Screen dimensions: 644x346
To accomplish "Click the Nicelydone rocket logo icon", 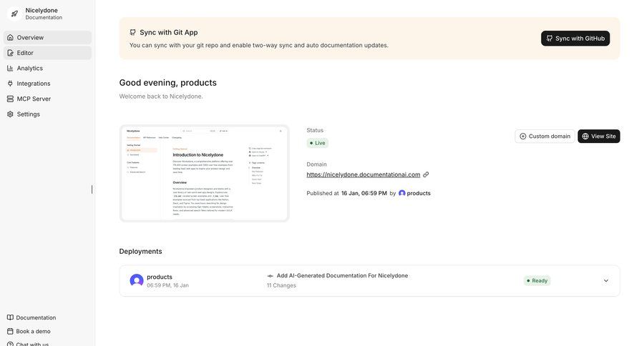I will click(14, 13).
